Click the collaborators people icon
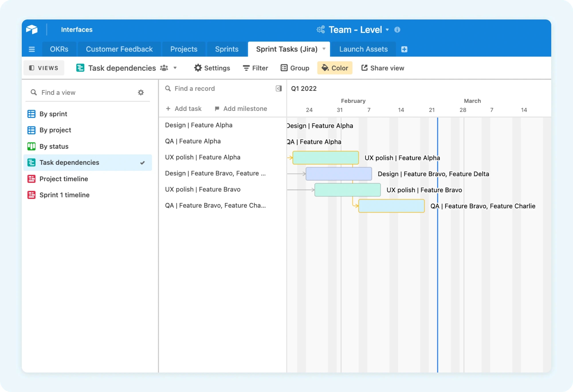The image size is (573, 392). tap(164, 68)
